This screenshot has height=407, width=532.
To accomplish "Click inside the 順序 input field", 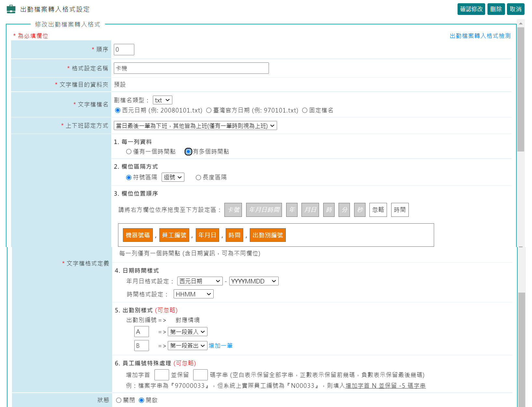I will (x=124, y=49).
